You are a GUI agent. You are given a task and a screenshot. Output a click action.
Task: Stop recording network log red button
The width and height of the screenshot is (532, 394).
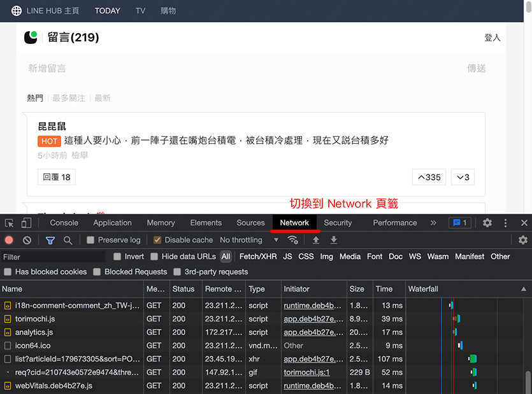9,241
